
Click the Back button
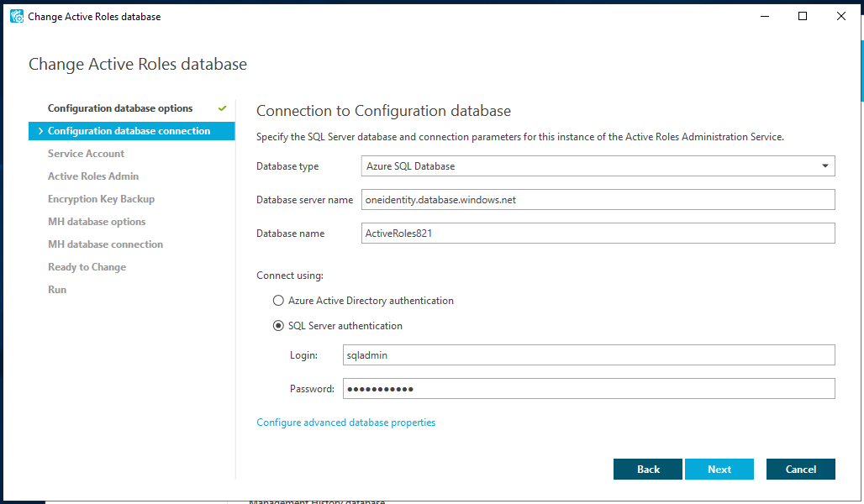(648, 470)
